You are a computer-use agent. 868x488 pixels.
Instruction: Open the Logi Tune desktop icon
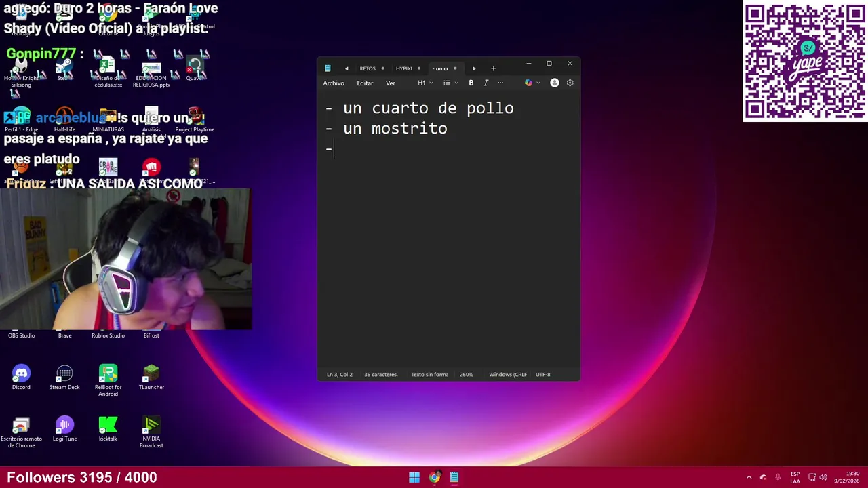pos(64,429)
